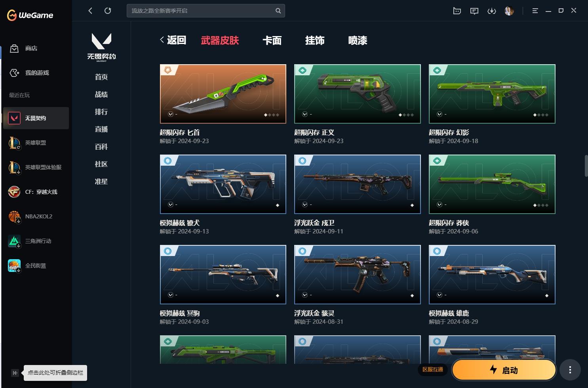This screenshot has height=388, width=588.
Task: Open the 超限闪存 幻影 skin card
Action: (492, 94)
